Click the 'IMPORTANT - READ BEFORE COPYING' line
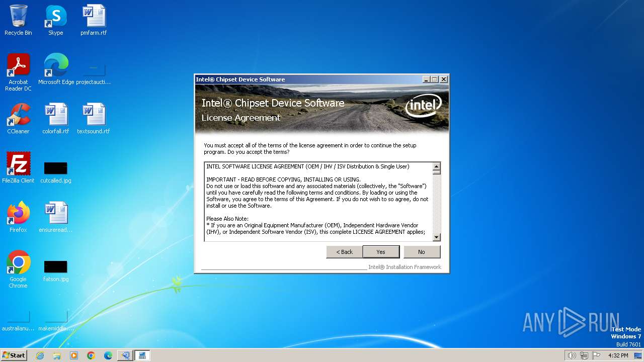 pos(283,179)
